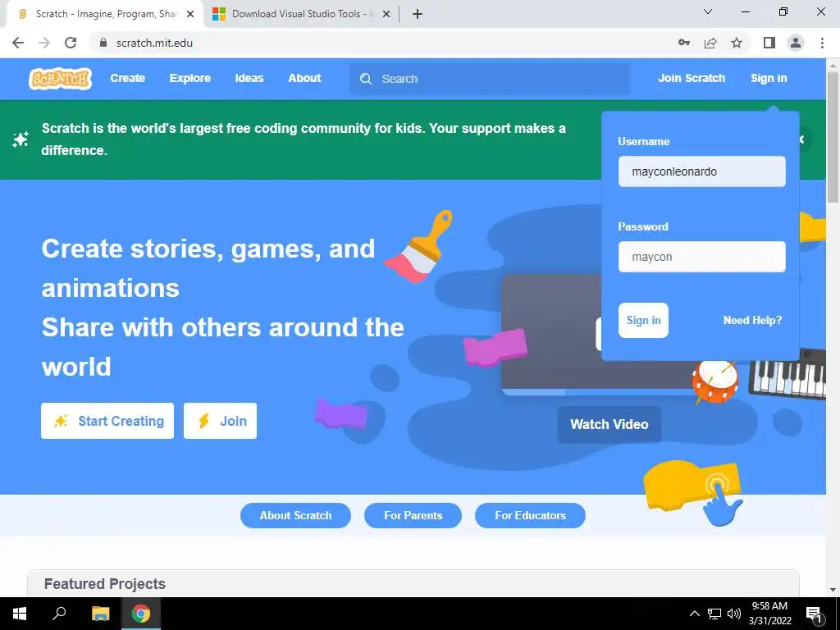
Task: Click Join Scratch in the navbar
Action: click(691, 78)
